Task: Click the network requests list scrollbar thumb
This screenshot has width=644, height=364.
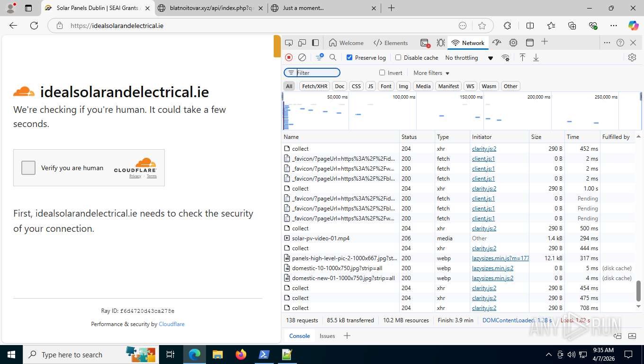Action: pyautogui.click(x=638, y=291)
